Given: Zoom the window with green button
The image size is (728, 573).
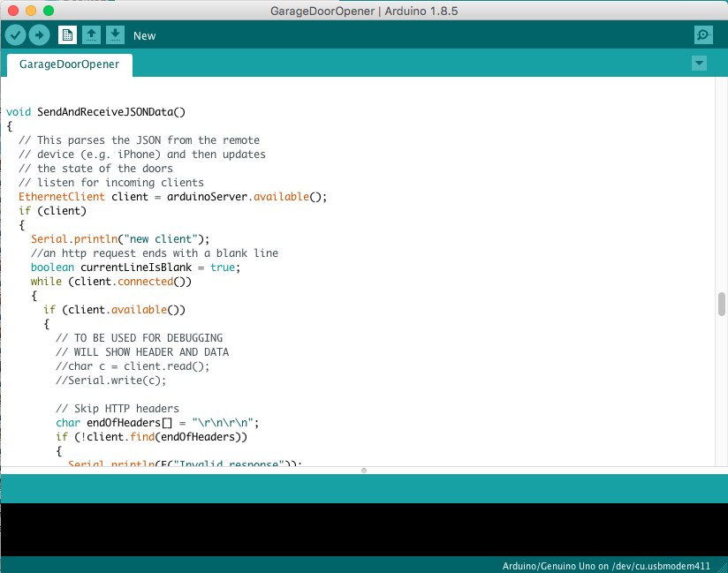Looking at the screenshot, I should (49, 11).
